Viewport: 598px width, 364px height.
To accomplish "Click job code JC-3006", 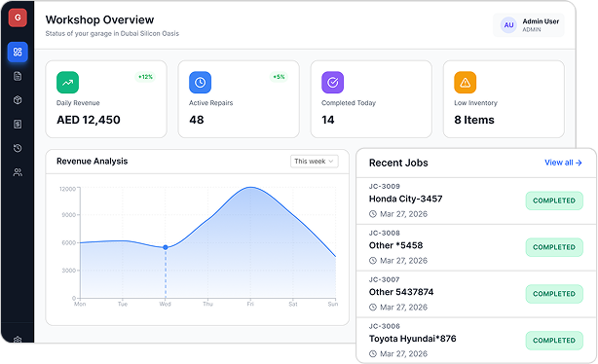I will (x=385, y=326).
